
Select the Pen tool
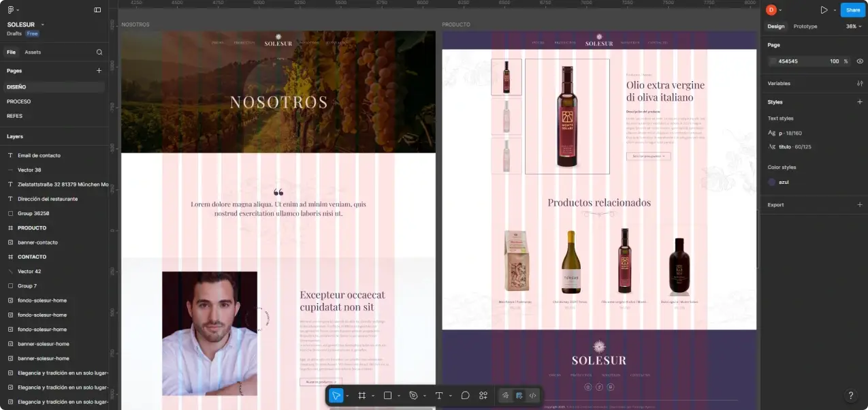point(413,396)
